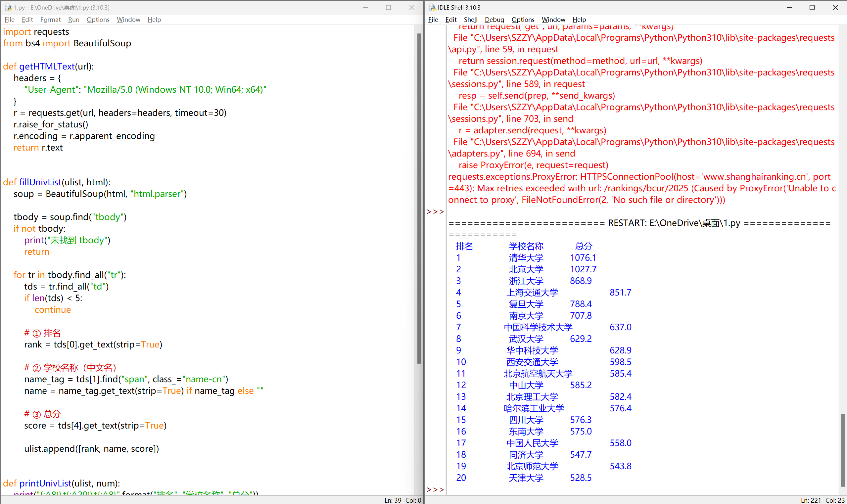The width and height of the screenshot is (847, 504).
Task: Minimize the 1.py editor window
Action: tap(365, 7)
